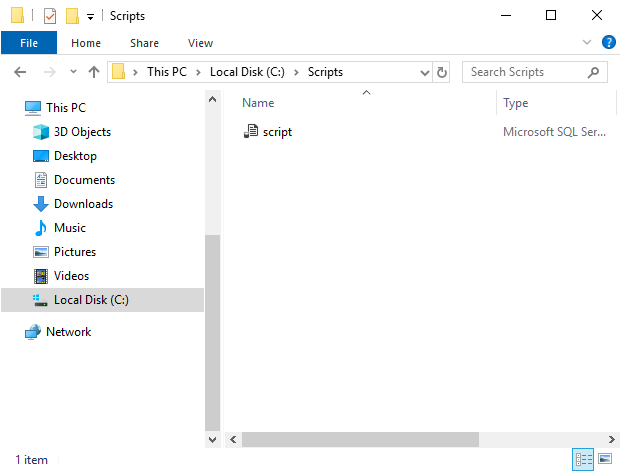This screenshot has height=472, width=621.
Task: Expand the chevron after This PC breadcrumb
Action: pos(198,72)
